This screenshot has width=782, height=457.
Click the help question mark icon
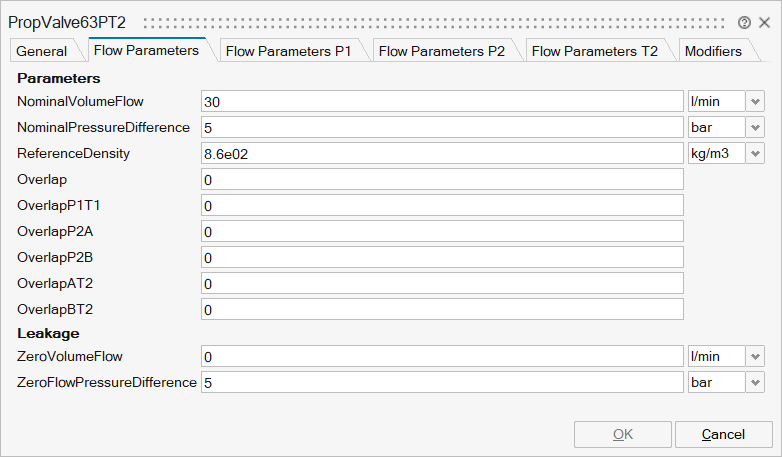[744, 22]
